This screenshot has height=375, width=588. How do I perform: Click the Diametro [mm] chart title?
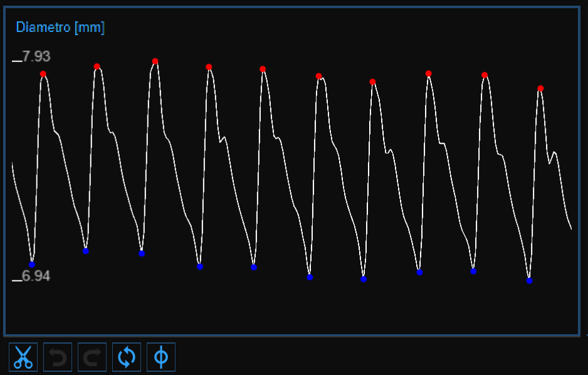(60, 28)
